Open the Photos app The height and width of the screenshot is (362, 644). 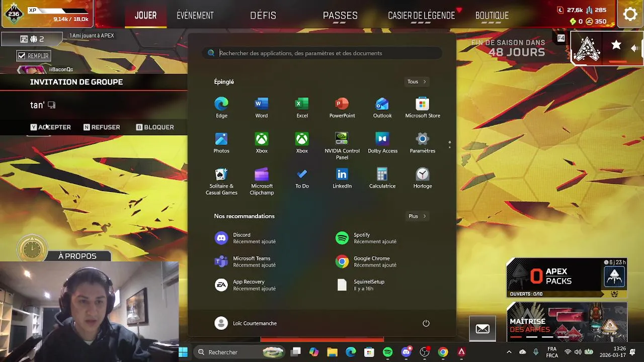[221, 143]
